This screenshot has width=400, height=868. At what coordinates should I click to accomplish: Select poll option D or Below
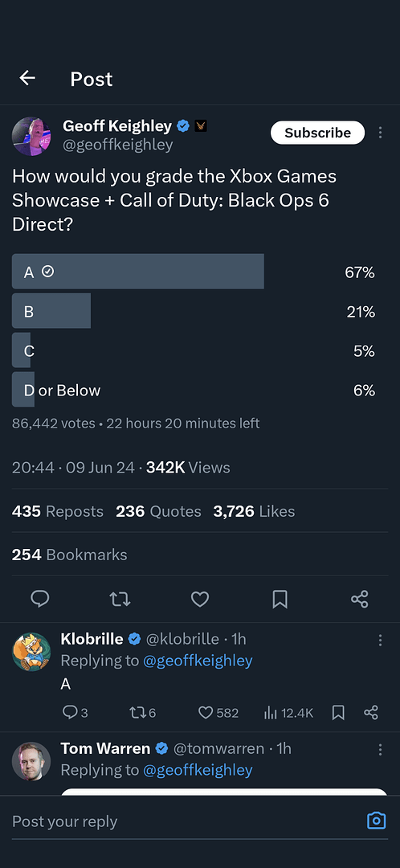[193, 391]
